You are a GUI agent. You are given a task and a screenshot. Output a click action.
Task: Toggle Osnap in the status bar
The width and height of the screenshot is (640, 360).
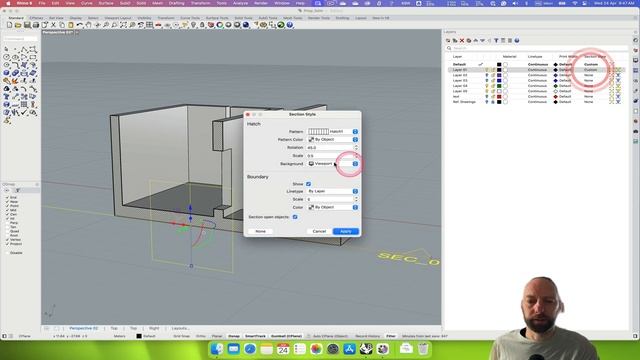[x=234, y=336]
